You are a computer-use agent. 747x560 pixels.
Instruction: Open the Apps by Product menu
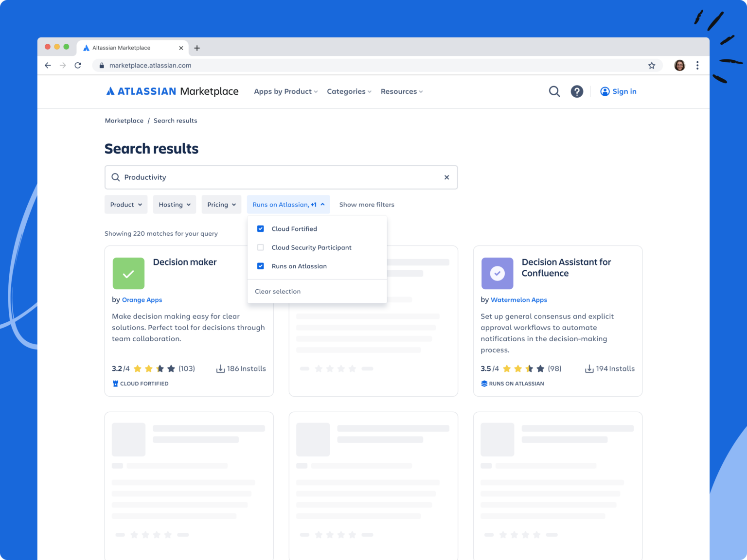coord(285,91)
